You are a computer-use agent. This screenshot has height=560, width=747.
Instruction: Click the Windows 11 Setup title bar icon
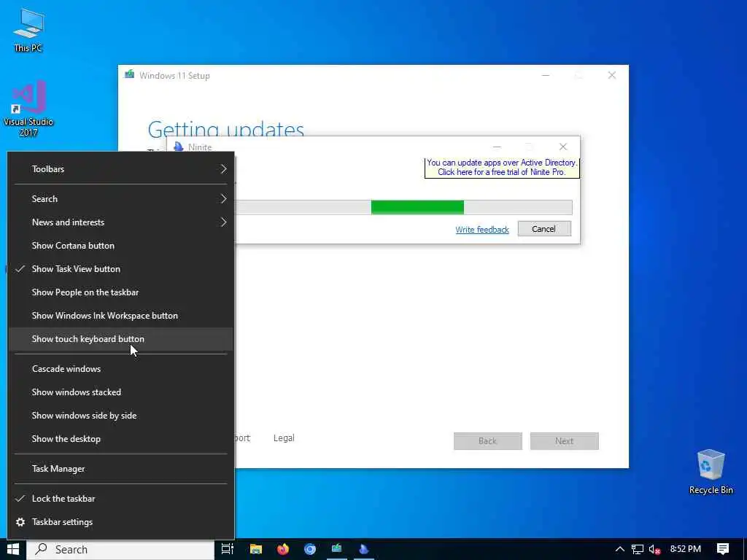coord(129,74)
